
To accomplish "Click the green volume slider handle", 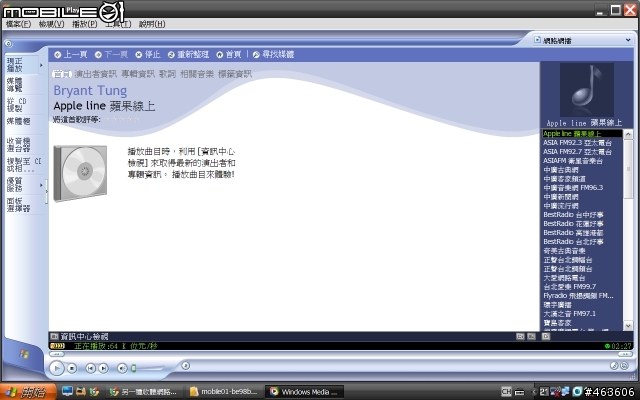I will pos(133,369).
